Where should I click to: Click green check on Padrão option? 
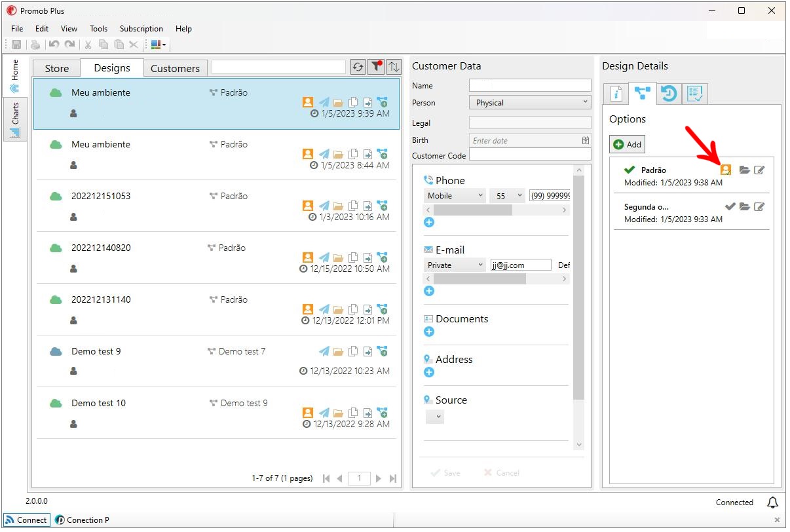630,170
